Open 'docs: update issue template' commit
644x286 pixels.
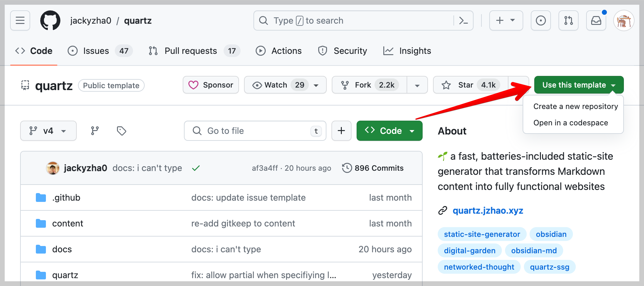(x=248, y=197)
